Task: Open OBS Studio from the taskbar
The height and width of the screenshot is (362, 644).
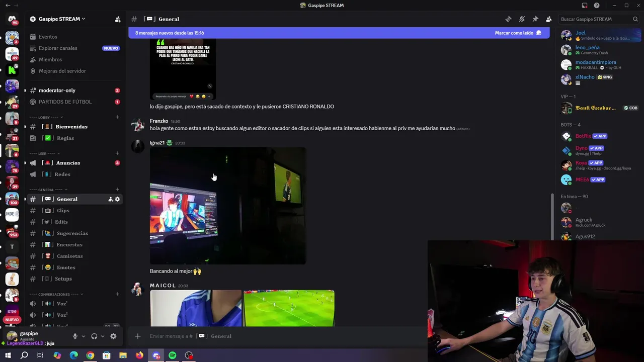Action: click(189, 355)
